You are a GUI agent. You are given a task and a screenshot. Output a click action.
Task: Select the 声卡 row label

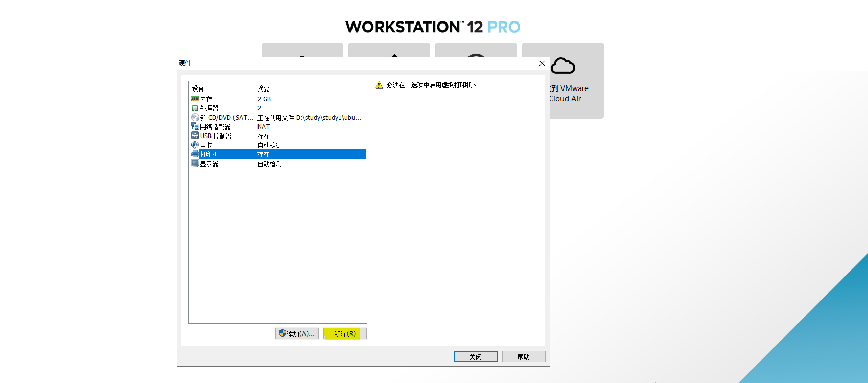(x=206, y=145)
